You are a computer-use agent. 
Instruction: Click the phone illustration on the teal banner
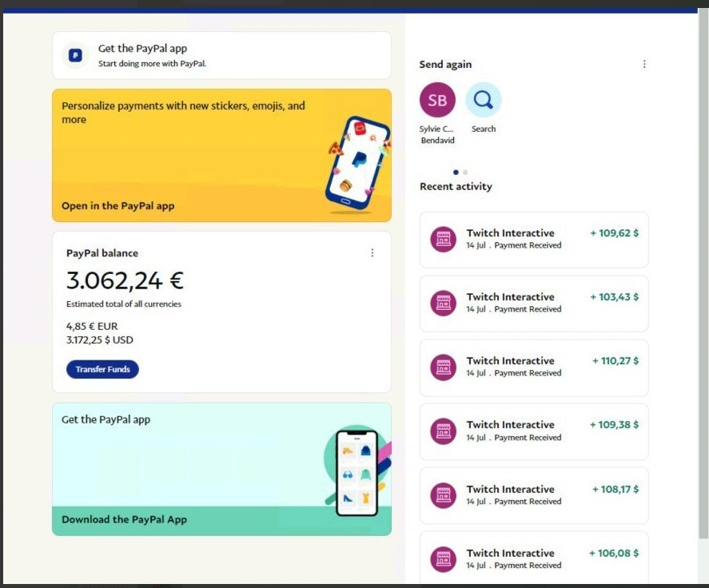coord(356,471)
